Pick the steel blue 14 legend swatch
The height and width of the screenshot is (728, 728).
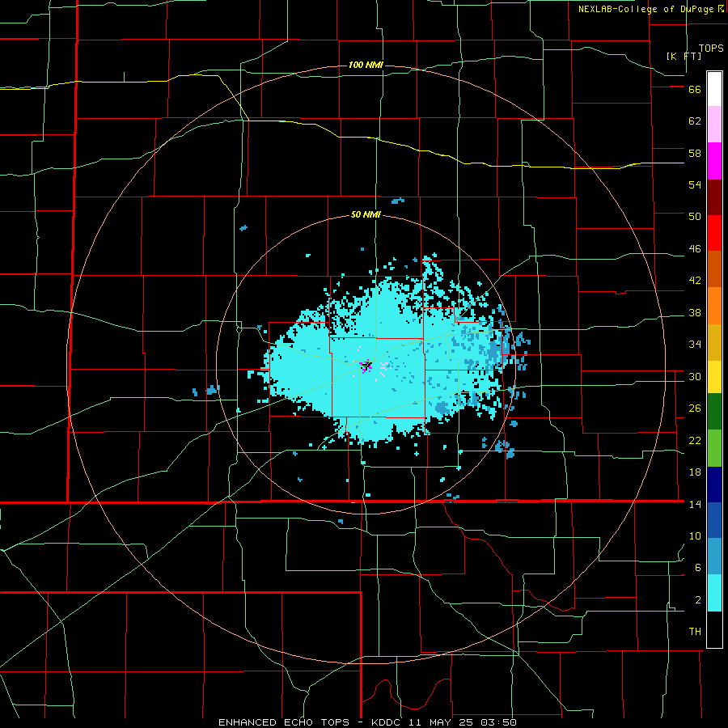(x=714, y=557)
